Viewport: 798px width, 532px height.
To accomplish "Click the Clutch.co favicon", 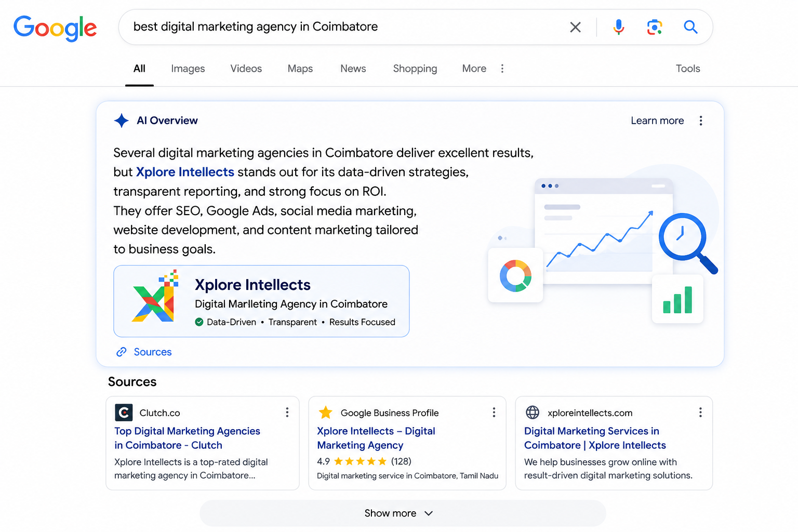I will coord(124,413).
